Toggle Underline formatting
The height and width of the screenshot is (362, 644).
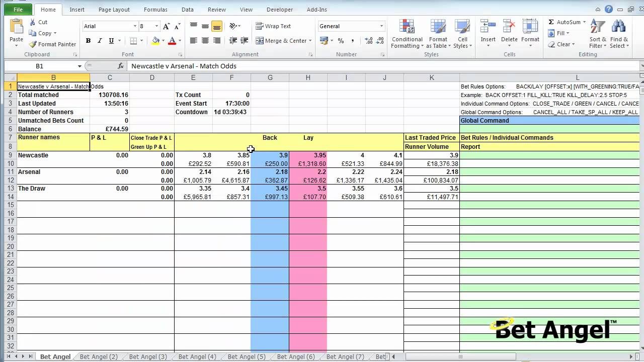111,41
